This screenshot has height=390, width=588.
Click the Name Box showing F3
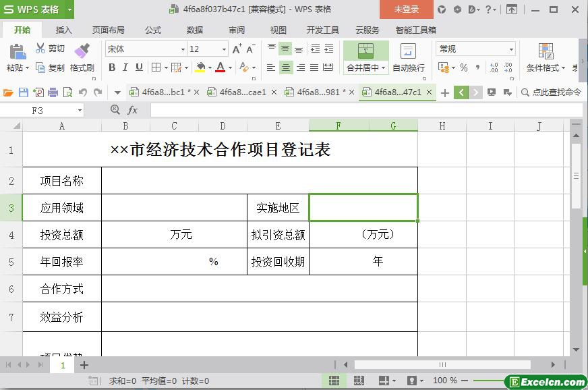[41, 111]
